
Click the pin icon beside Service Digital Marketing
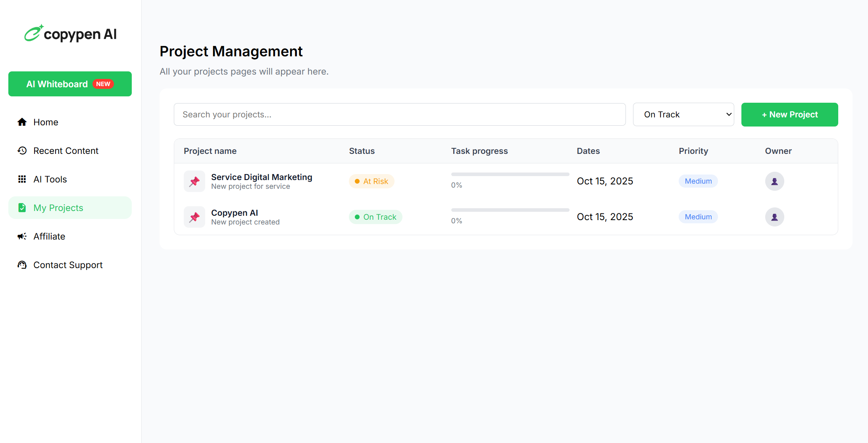click(x=194, y=181)
